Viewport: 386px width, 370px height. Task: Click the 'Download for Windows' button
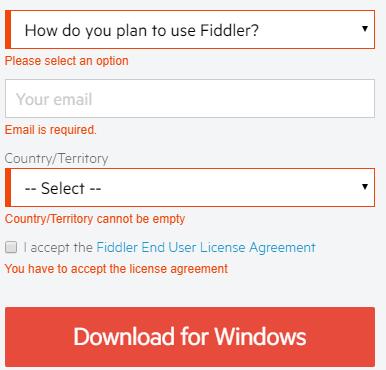tap(190, 337)
